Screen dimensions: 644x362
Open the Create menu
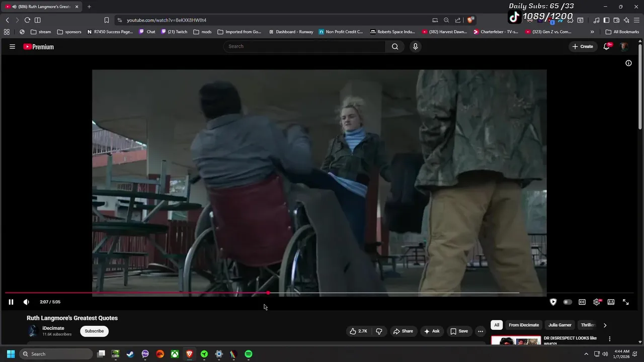[583, 46]
